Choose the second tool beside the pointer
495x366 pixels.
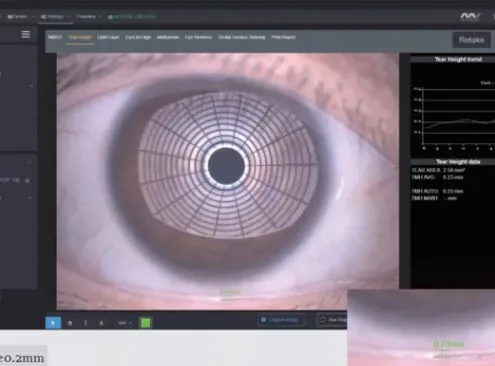(70, 323)
